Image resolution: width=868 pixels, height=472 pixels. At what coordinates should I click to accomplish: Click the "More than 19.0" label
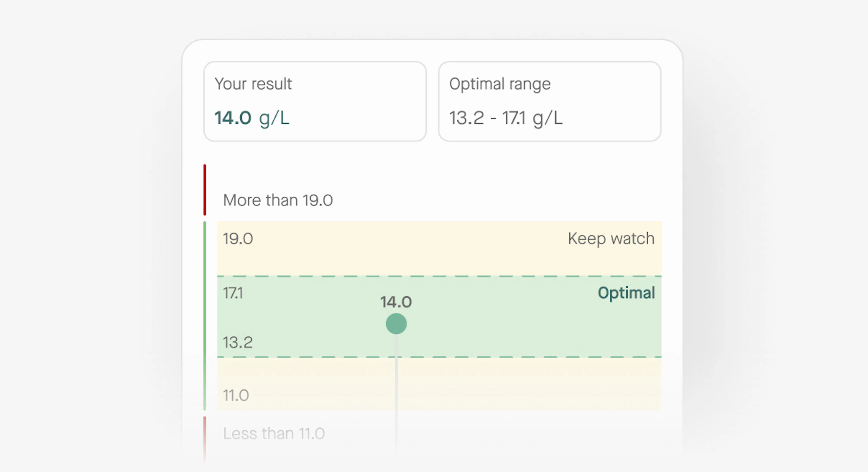point(278,200)
